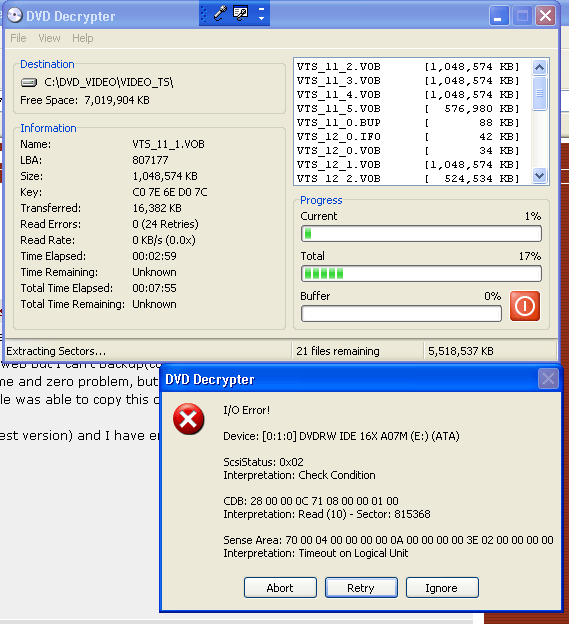Screen dimensions: 569x624
Task: Click Sense Area hex line in dialog
Action: coord(388,540)
